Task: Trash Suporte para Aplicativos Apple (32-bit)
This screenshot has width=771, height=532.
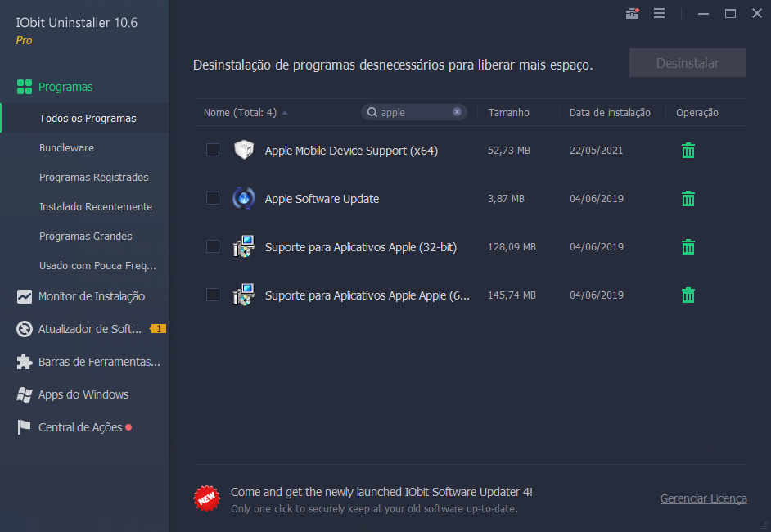Action: [x=688, y=247]
